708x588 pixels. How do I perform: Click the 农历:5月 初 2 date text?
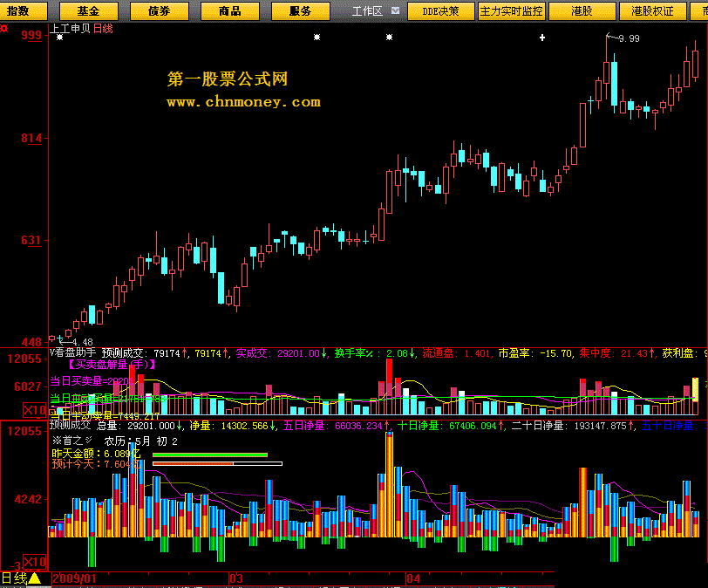point(141,441)
